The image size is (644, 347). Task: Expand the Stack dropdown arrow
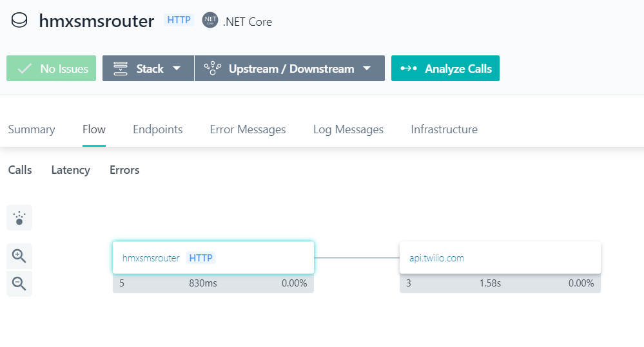click(177, 69)
